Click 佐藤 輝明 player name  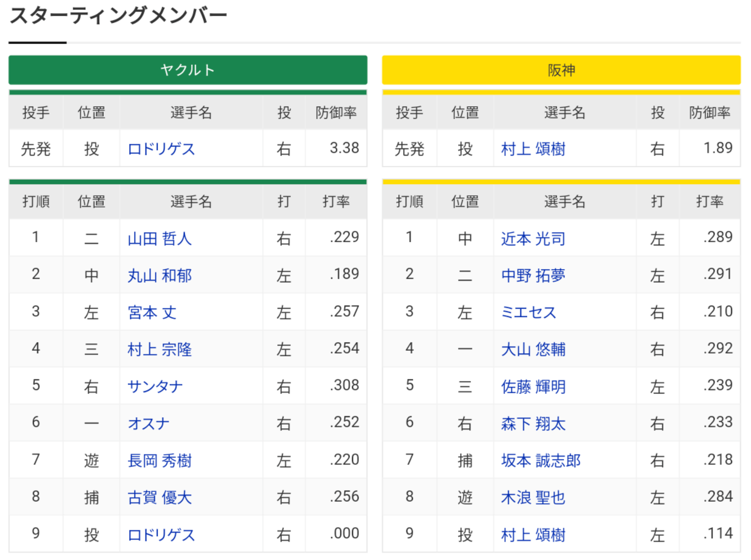(533, 386)
